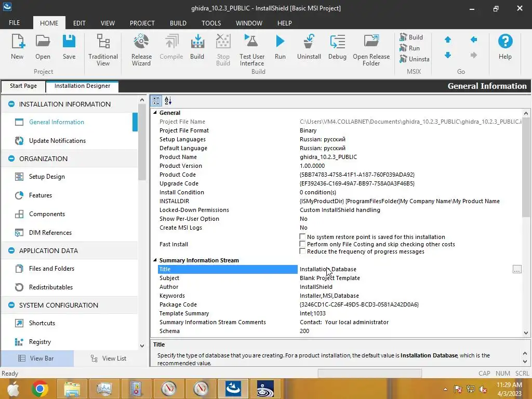The image size is (532, 399).
Task: Open Help from the ribbon
Action: point(505,47)
